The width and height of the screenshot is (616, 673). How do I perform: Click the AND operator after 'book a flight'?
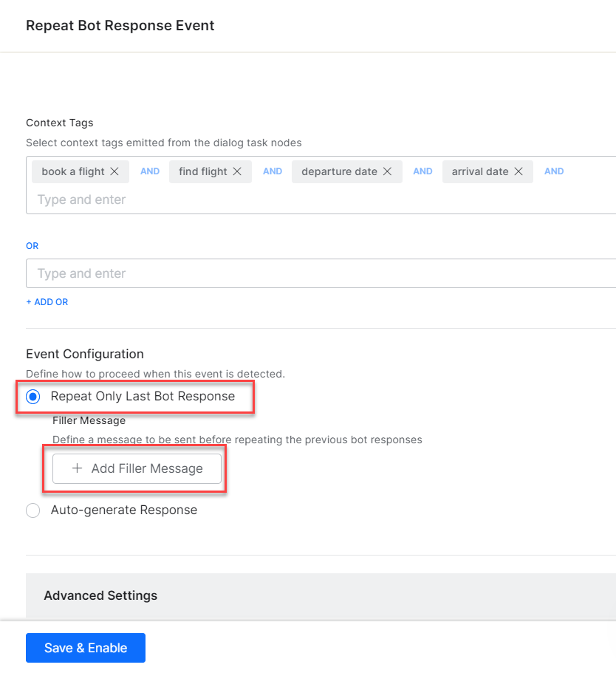(x=150, y=171)
